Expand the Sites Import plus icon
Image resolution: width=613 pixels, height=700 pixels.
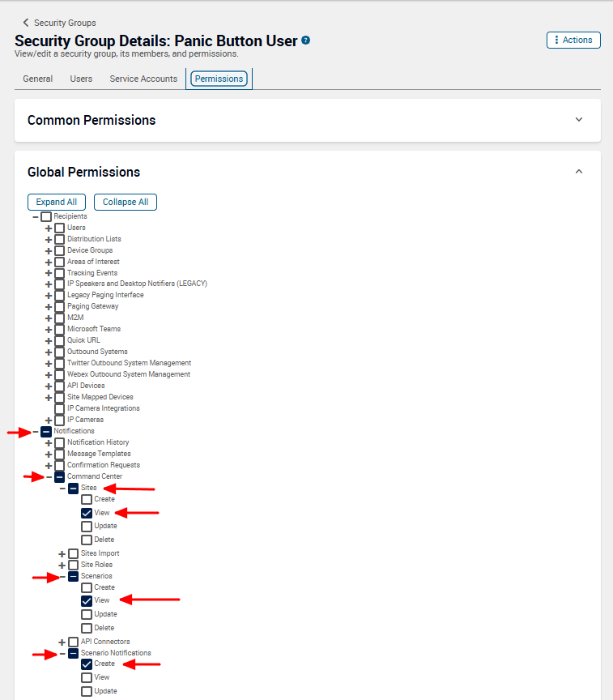click(62, 554)
